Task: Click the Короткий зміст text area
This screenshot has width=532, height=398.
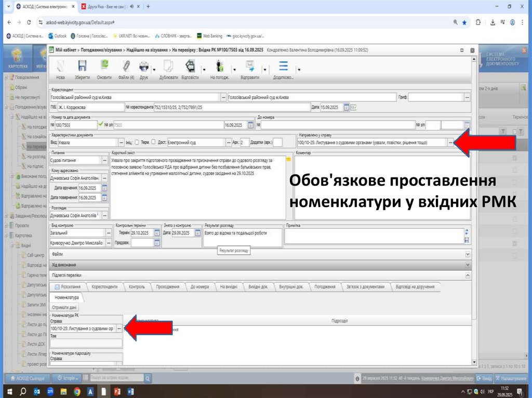Action: [x=198, y=187]
